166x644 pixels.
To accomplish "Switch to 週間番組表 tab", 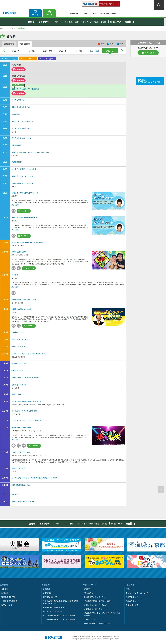I will coord(9,44).
